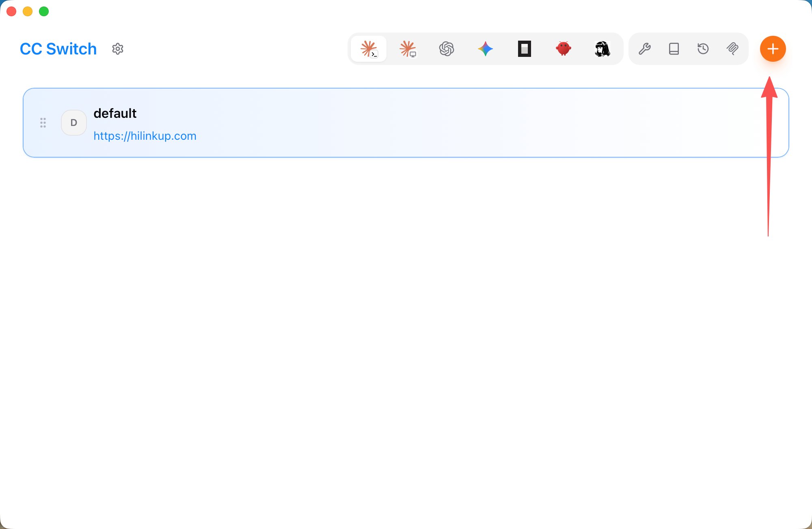This screenshot has width=812, height=529.
Task: Switch to the Gemini star app icon
Action: (x=486, y=49)
